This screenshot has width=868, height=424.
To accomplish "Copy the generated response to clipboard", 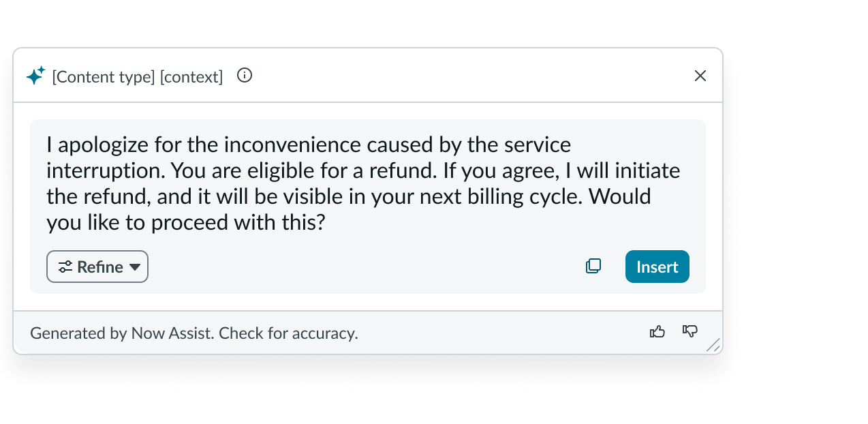I will pyautogui.click(x=593, y=267).
